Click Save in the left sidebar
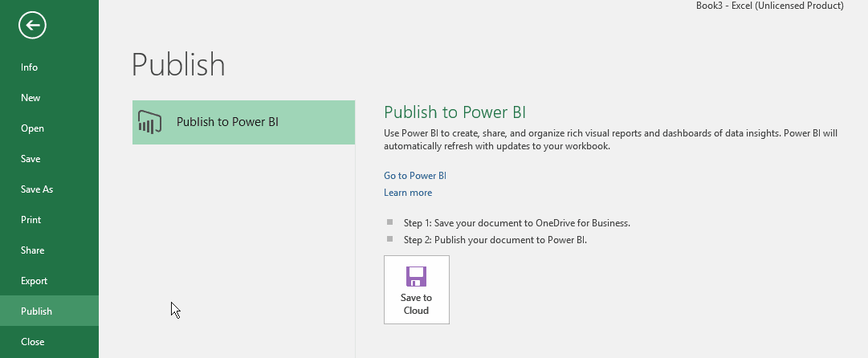868x358 pixels. tap(31, 159)
